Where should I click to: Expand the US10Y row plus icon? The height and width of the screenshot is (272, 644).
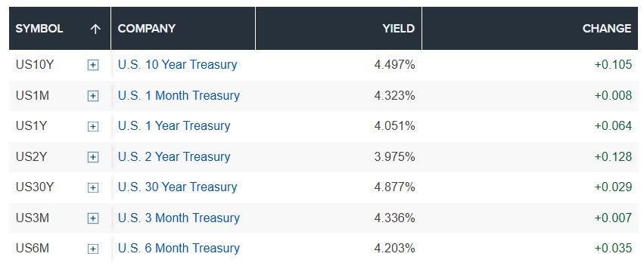coord(93,65)
